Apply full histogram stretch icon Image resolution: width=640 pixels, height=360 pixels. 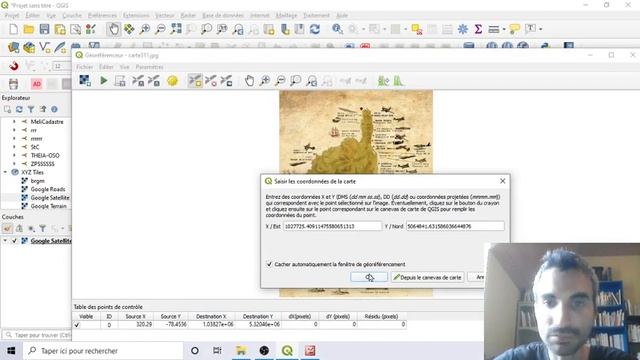click(398, 81)
